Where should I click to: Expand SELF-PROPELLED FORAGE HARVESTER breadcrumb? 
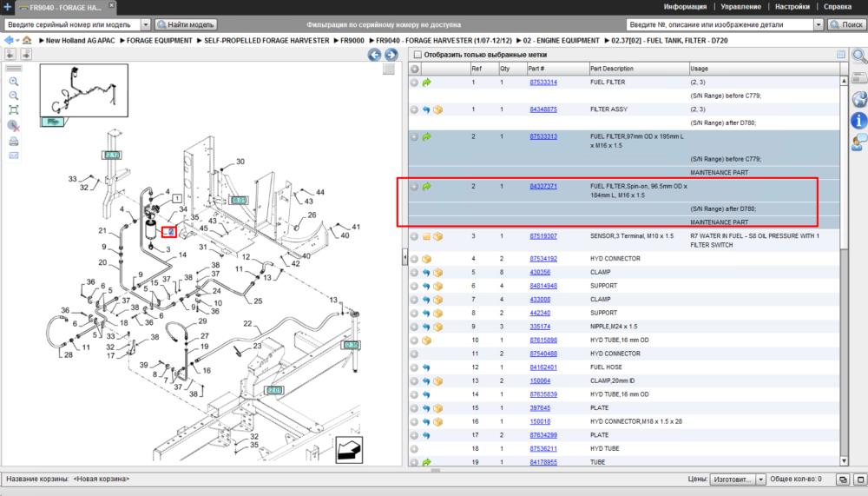pos(200,41)
